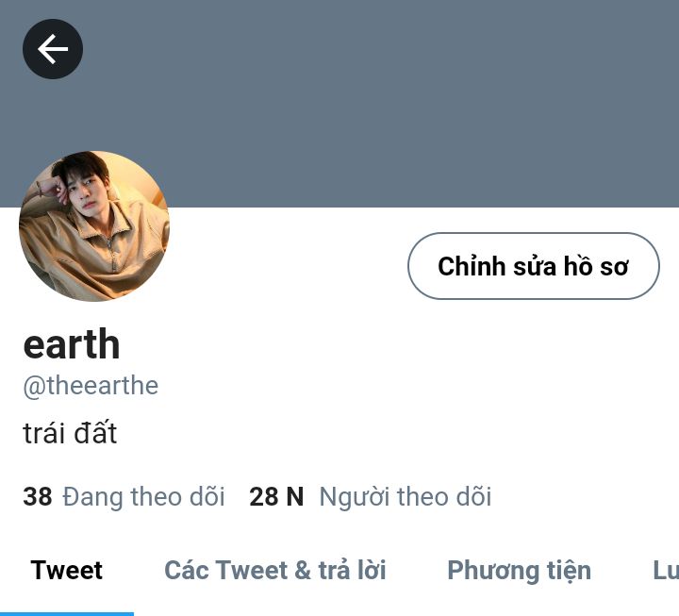Switch to Các Tweet & trả lời tab
Viewport: 679px width, 616px height.
point(275,570)
